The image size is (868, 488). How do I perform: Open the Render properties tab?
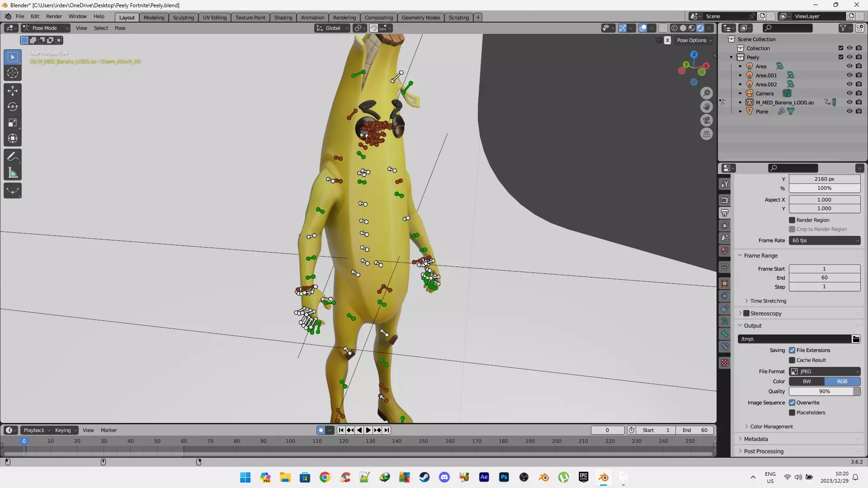pos(725,200)
